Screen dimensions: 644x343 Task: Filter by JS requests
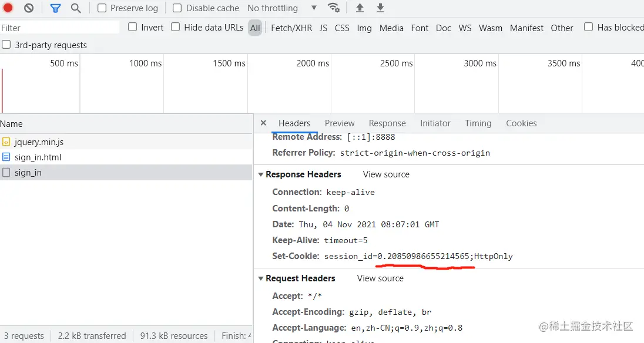click(323, 28)
